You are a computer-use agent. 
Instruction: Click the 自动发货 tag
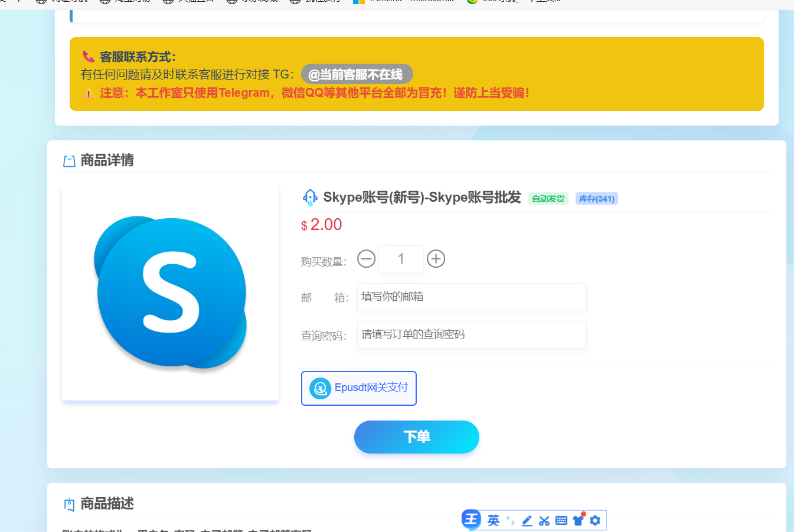pyautogui.click(x=548, y=199)
